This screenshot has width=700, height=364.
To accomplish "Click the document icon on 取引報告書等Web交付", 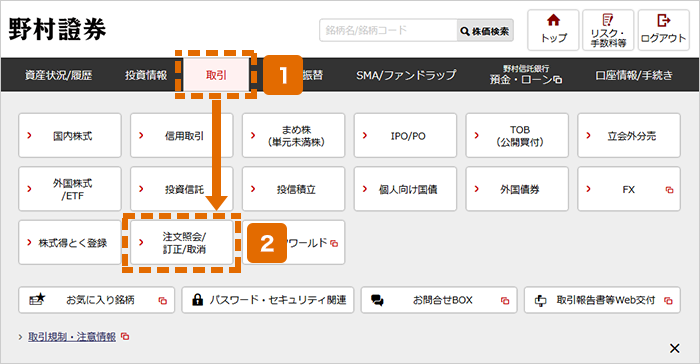I will click(x=540, y=300).
